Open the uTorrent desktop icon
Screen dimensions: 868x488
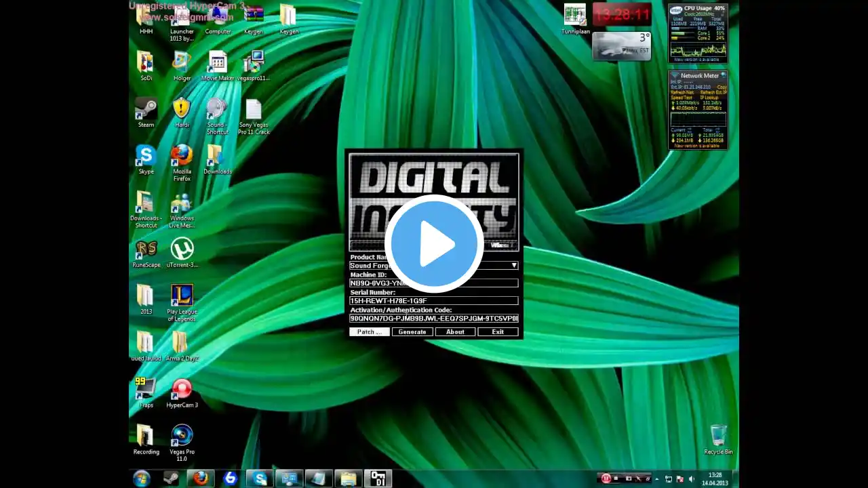pos(182,249)
